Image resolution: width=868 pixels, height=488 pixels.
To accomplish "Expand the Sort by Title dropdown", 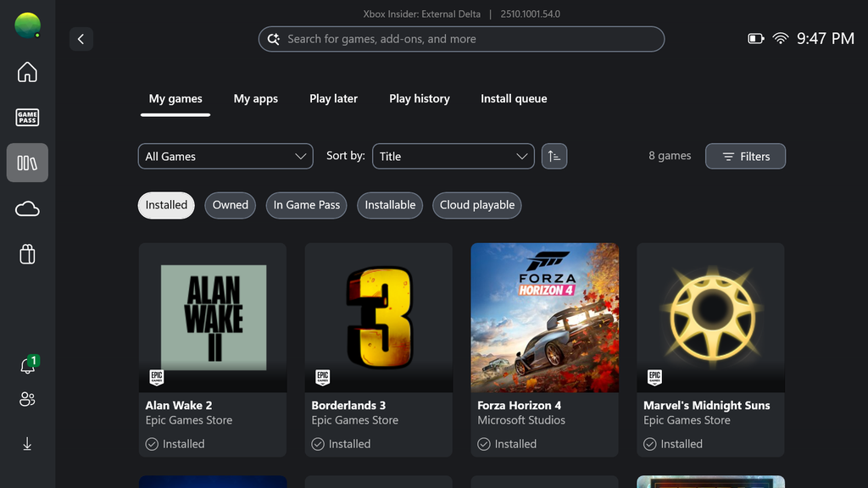I will tap(453, 157).
